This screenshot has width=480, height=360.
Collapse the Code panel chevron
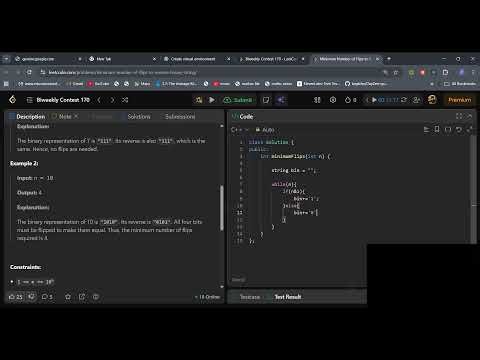tap(470, 116)
